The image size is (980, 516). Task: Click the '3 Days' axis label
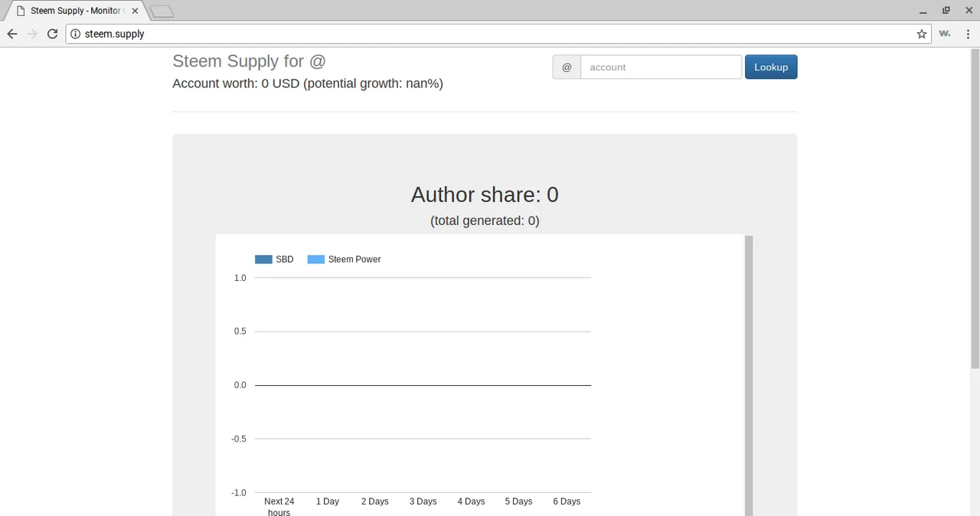tap(423, 501)
